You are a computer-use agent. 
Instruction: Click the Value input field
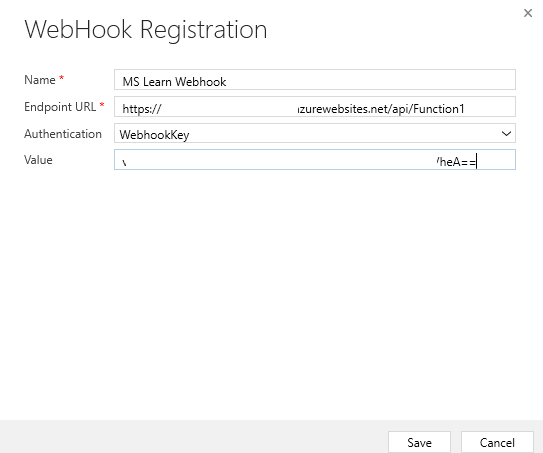(x=315, y=160)
